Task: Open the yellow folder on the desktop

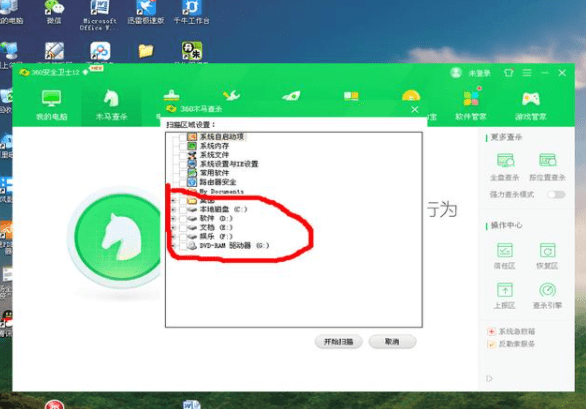Action: (x=146, y=50)
